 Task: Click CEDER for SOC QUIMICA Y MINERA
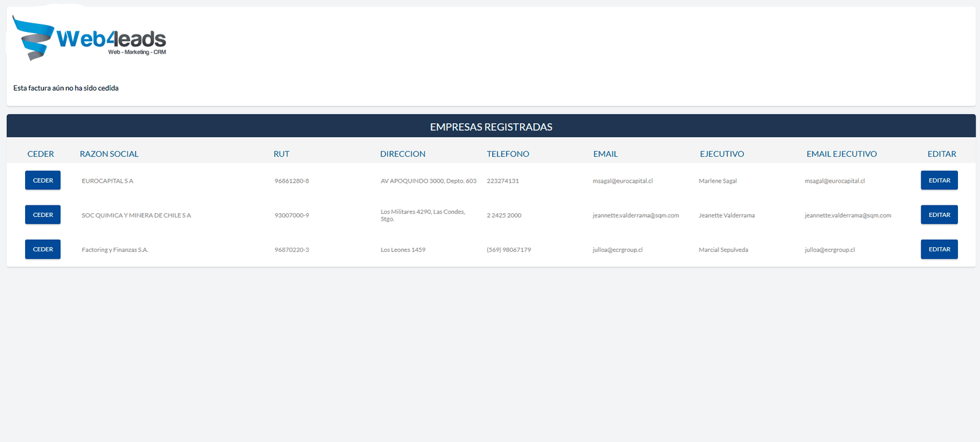point(43,215)
